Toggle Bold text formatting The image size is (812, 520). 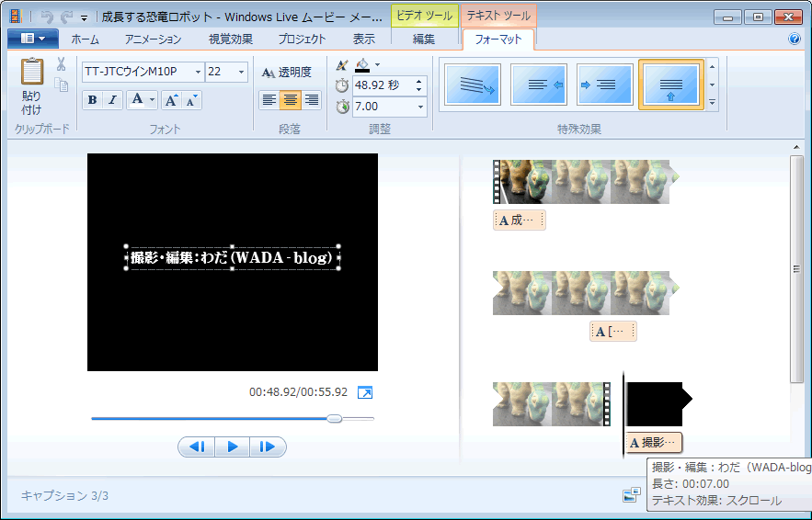click(92, 100)
